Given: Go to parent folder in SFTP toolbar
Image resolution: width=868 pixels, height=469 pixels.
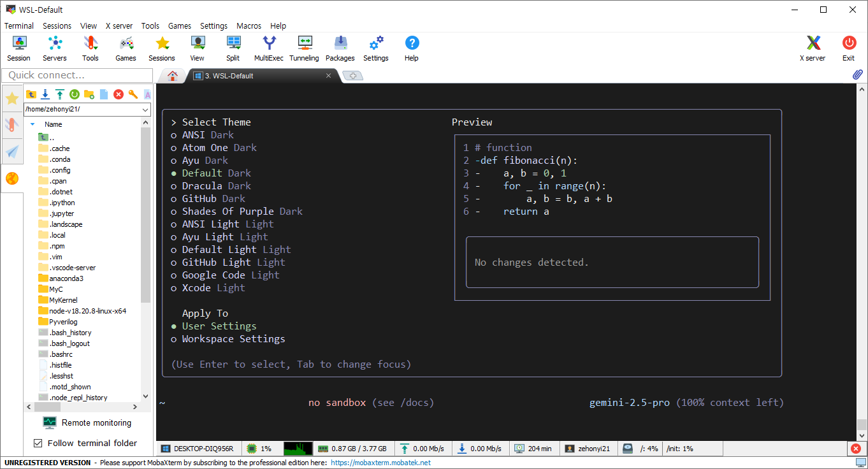Looking at the screenshot, I should pyautogui.click(x=31, y=94).
